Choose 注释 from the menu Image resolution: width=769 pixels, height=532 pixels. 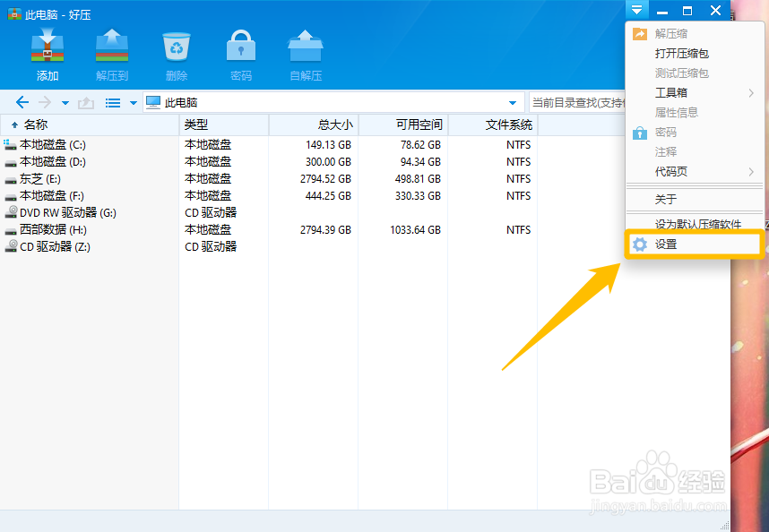click(695, 152)
